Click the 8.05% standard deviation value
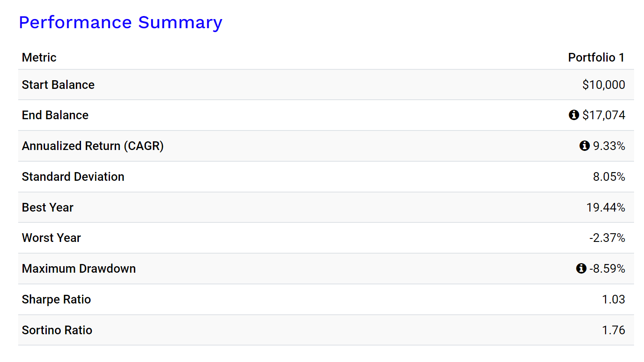The image size is (644, 362). tap(608, 177)
